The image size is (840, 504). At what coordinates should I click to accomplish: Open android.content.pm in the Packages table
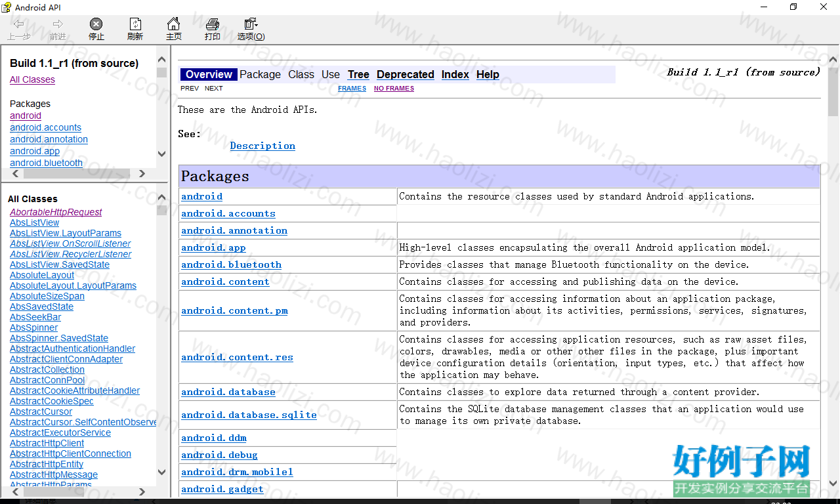tap(234, 310)
